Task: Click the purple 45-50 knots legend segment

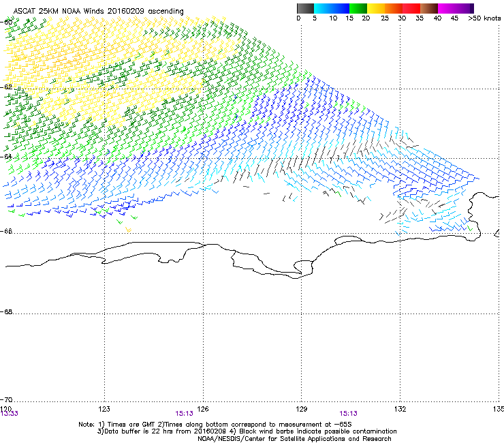Action: coord(464,8)
